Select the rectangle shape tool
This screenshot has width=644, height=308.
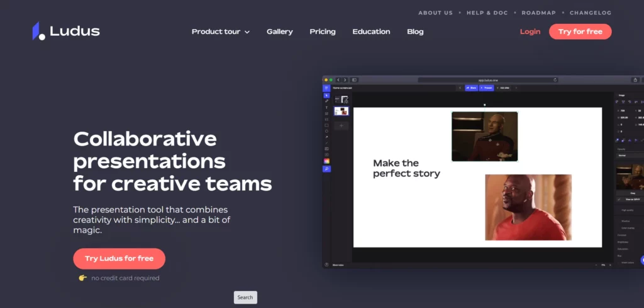point(326,125)
